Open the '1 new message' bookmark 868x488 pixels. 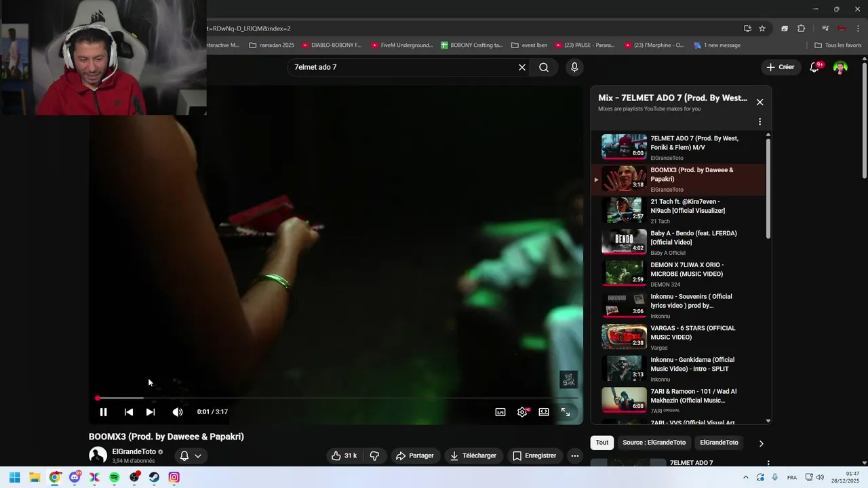(x=717, y=45)
